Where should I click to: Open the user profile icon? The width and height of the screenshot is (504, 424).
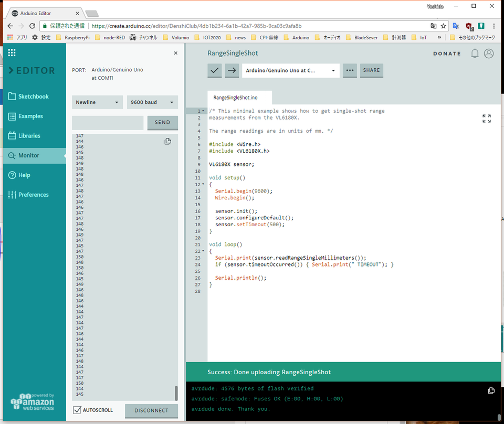489,54
